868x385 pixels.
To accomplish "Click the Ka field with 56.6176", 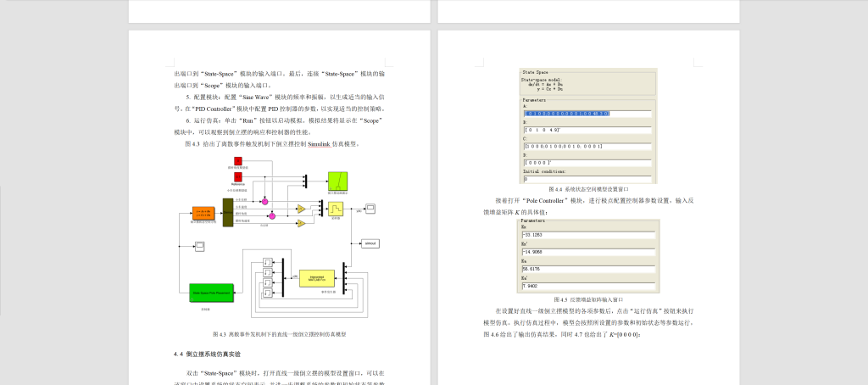I will click(588, 269).
